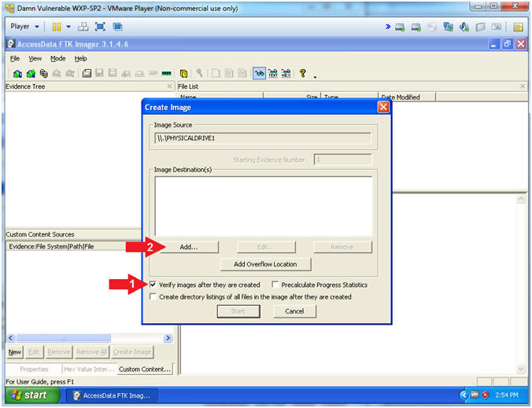Open VMware message log icon
Viewport: 532px width, 408px height.
[518, 27]
